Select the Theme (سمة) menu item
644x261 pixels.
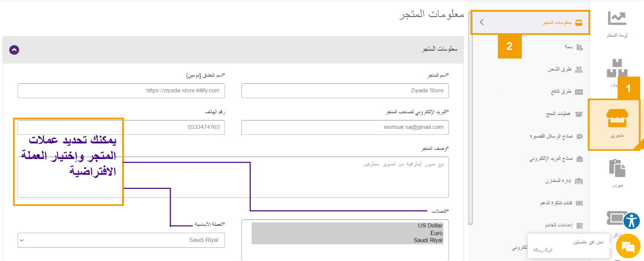pos(568,47)
